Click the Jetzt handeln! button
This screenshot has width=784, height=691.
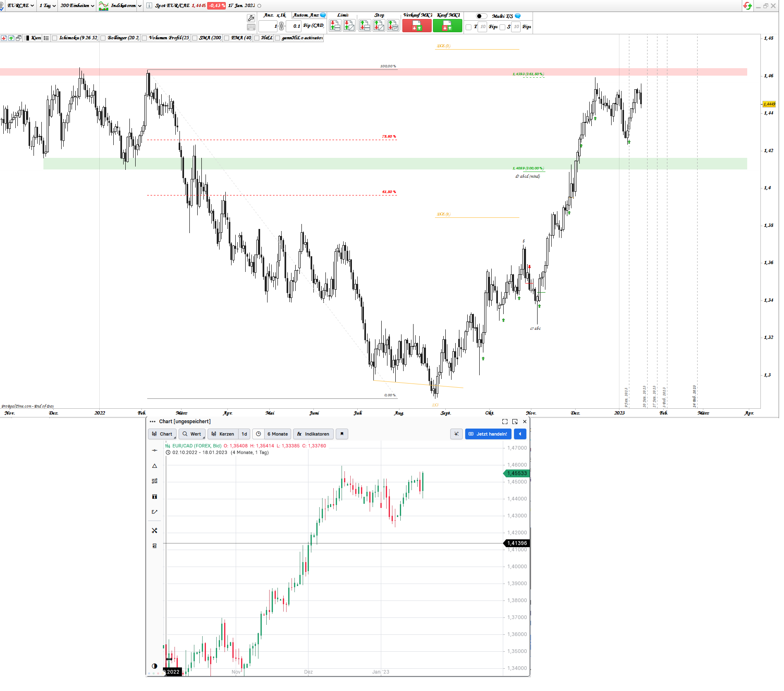pyautogui.click(x=488, y=434)
